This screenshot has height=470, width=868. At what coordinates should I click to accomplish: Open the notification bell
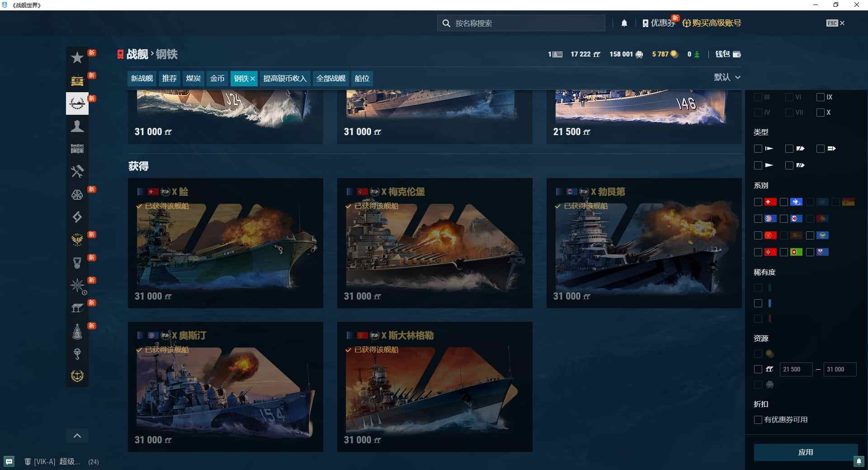pos(624,23)
